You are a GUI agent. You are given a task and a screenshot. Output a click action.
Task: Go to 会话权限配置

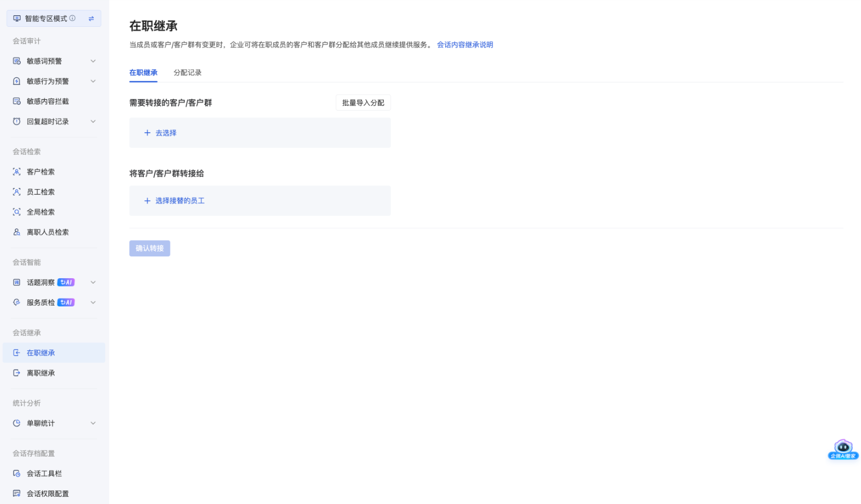click(54, 494)
